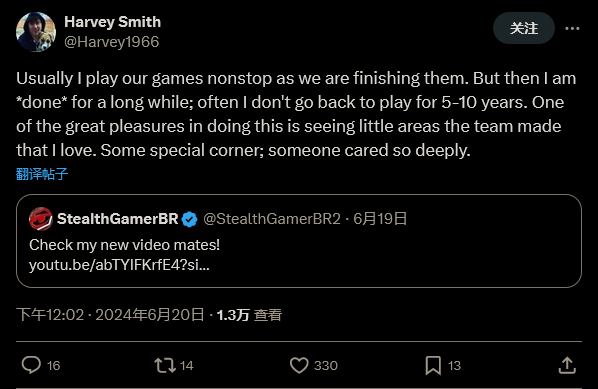Click the @StealthGamerBR2 handle

pos(272,219)
